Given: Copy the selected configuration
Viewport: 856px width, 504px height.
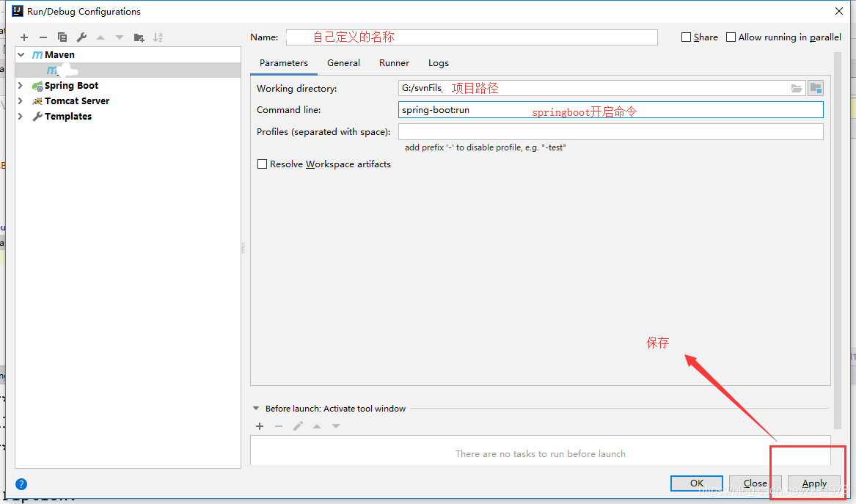Looking at the screenshot, I should coord(62,37).
